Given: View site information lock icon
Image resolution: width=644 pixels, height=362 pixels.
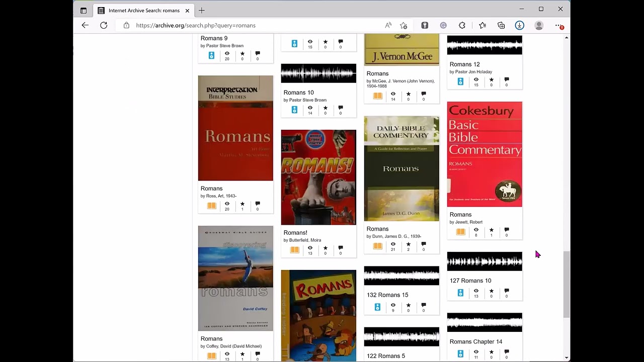Looking at the screenshot, I should pos(126,25).
